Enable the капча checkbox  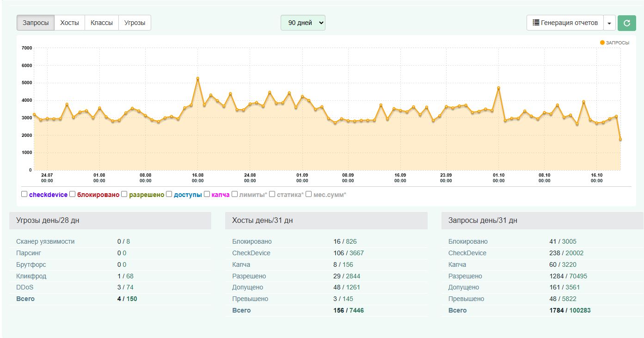click(x=207, y=194)
